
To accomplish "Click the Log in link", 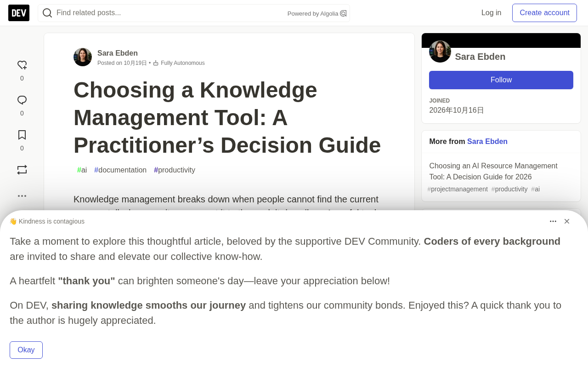I will point(491,13).
